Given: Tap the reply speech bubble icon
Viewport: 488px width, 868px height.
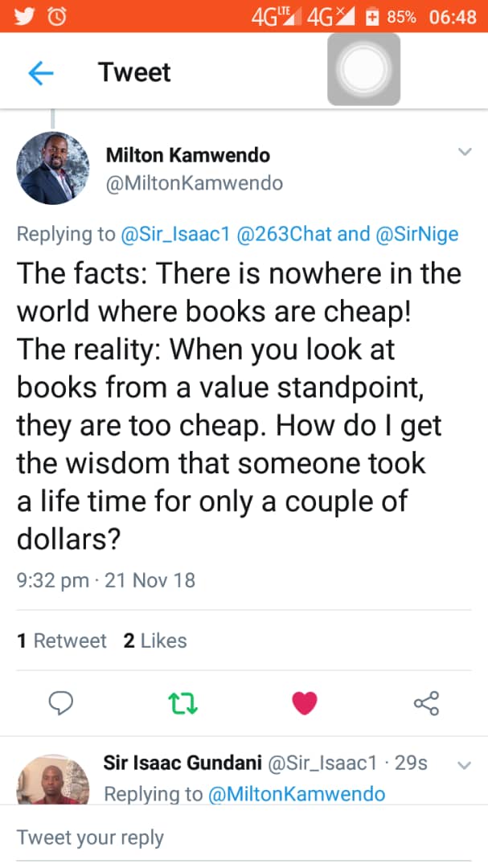Looking at the screenshot, I should coord(61,704).
